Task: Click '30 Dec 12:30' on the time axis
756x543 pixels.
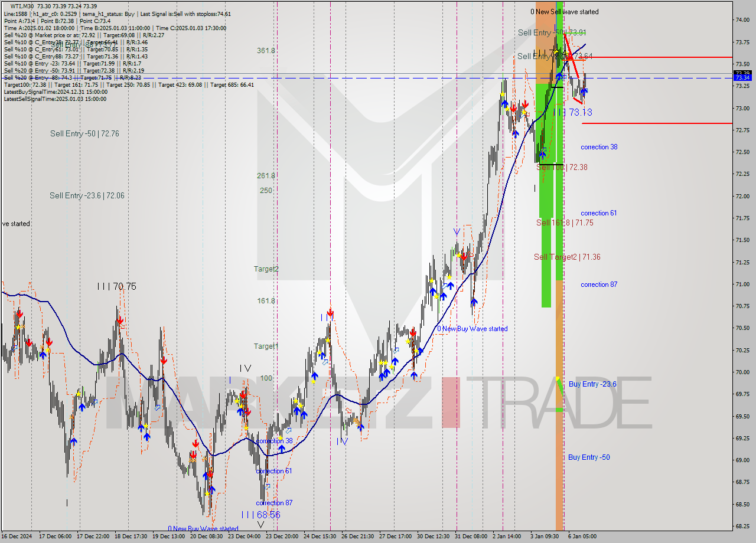Action: (x=433, y=537)
